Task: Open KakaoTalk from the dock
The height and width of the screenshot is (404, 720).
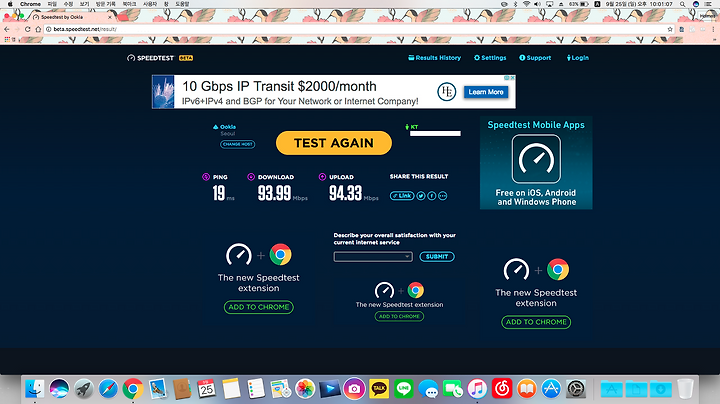Action: 379,389
